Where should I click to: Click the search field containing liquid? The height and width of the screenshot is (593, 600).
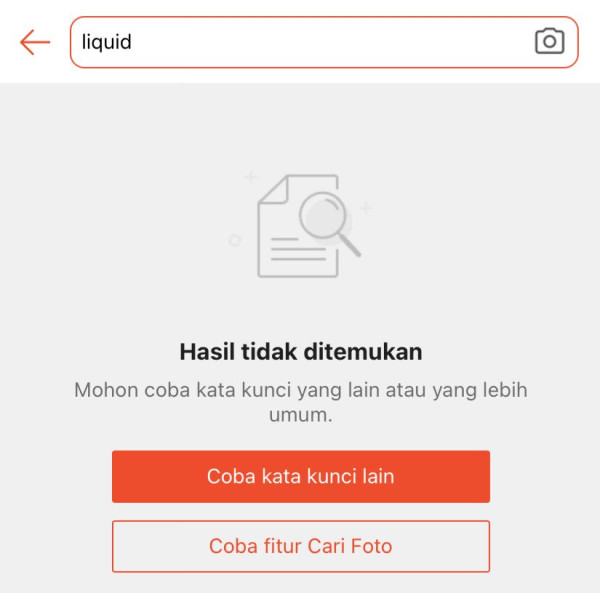tap(324, 42)
